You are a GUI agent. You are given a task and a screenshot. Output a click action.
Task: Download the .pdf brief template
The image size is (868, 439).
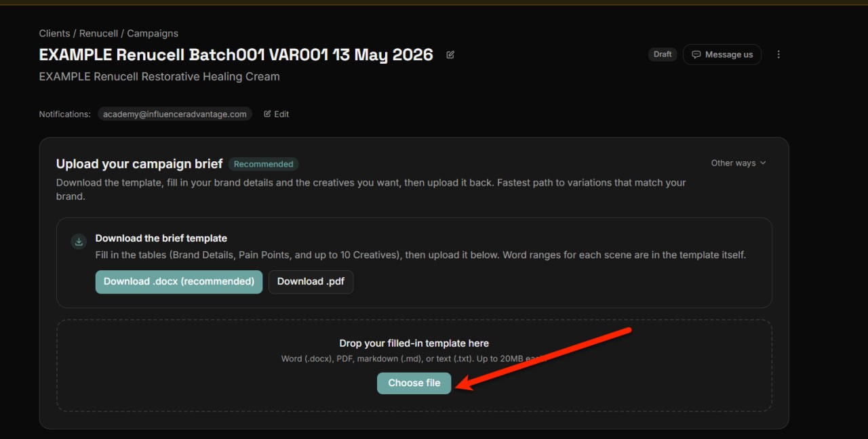[x=311, y=282]
